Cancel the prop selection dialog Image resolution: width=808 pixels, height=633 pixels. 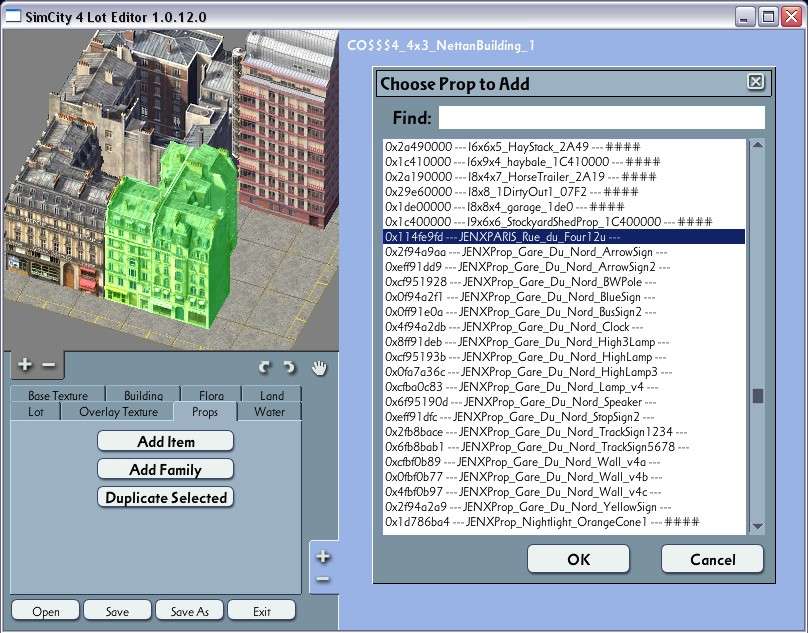(x=712, y=559)
